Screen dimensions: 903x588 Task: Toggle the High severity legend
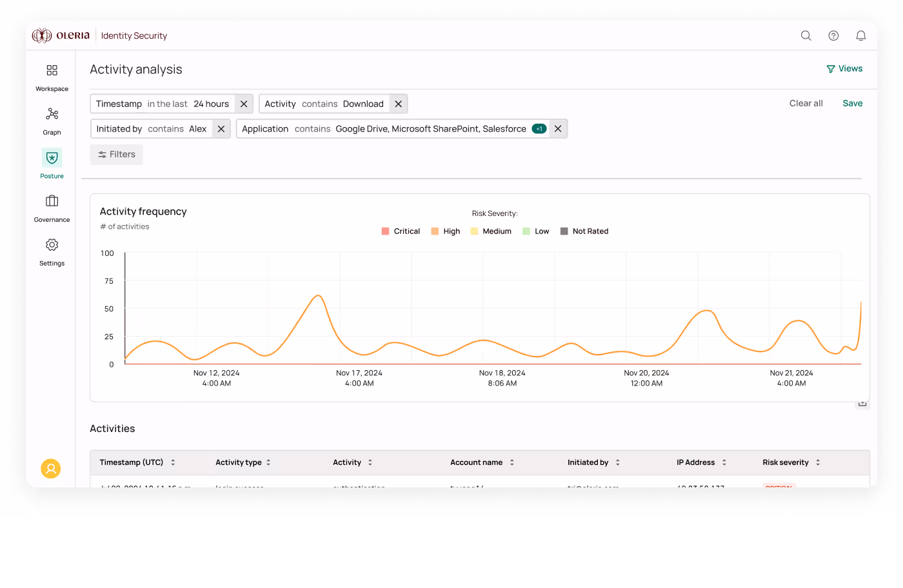click(x=446, y=231)
